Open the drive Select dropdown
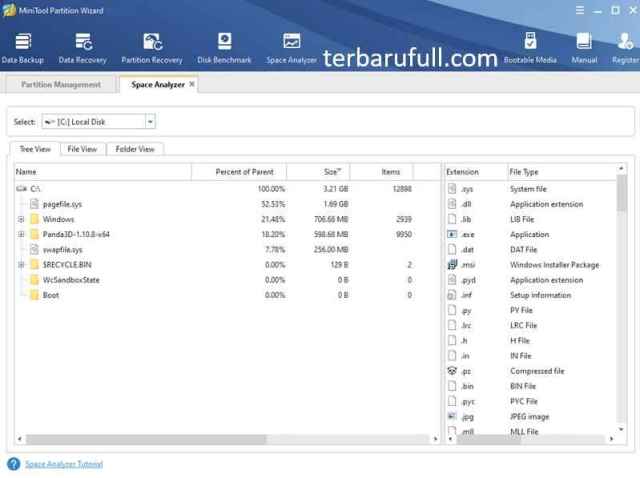Screen dimensions: 640x478 coord(150,122)
